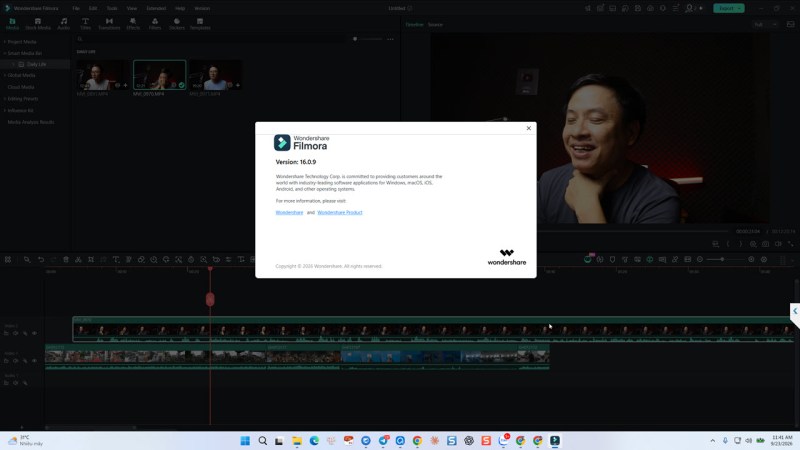Open the Transitions tab
The height and width of the screenshot is (450, 800).
[109, 24]
